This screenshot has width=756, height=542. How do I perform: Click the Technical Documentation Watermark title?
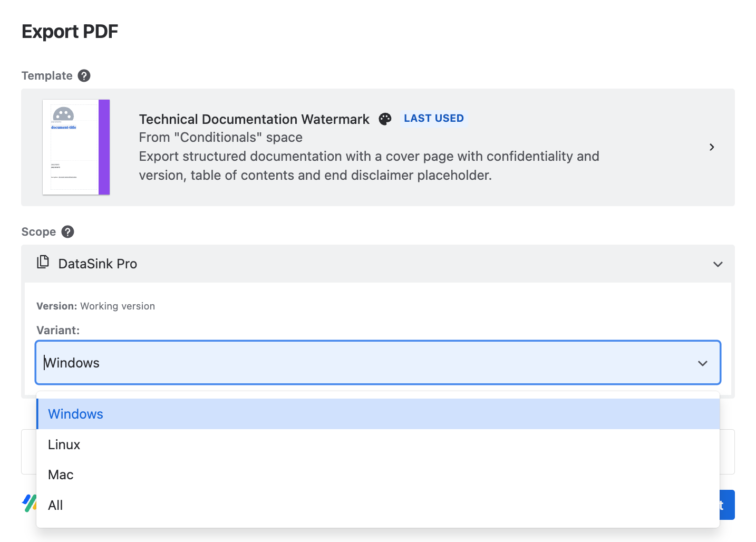pyautogui.click(x=254, y=119)
